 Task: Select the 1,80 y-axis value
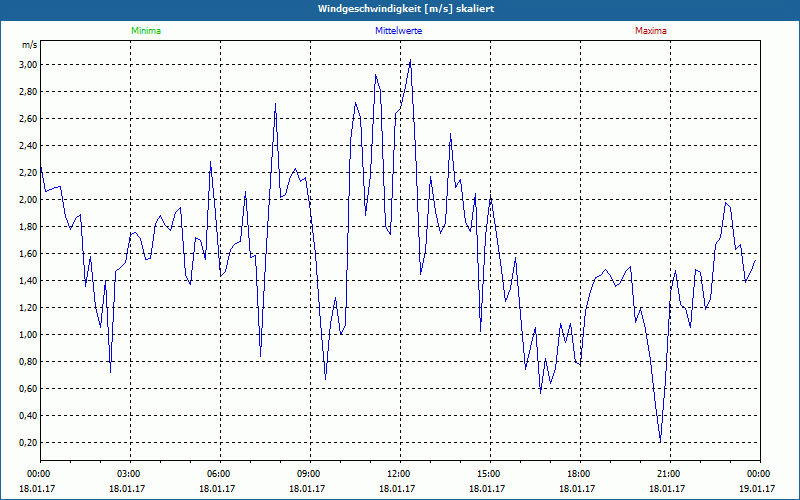click(28, 227)
